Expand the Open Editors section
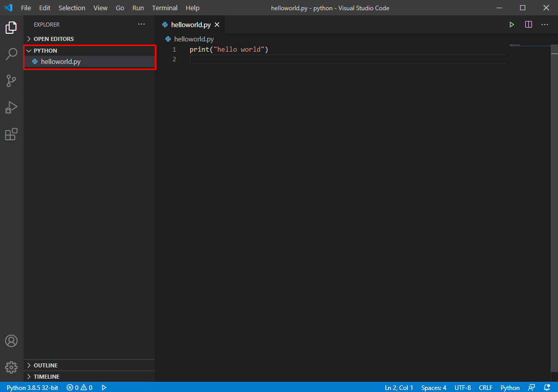Screen dimensions: 558x392 [x=89, y=39]
